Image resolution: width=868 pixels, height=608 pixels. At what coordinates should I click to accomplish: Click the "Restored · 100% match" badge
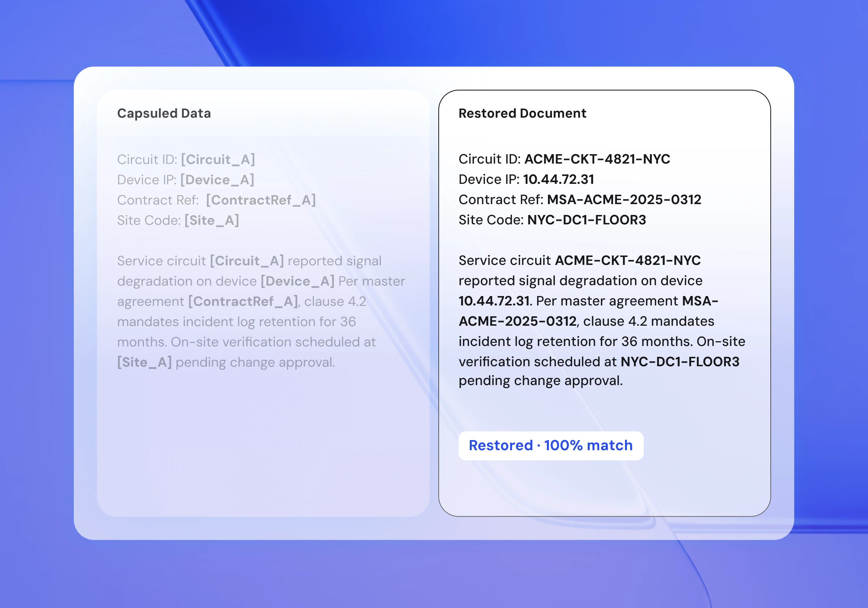click(551, 446)
